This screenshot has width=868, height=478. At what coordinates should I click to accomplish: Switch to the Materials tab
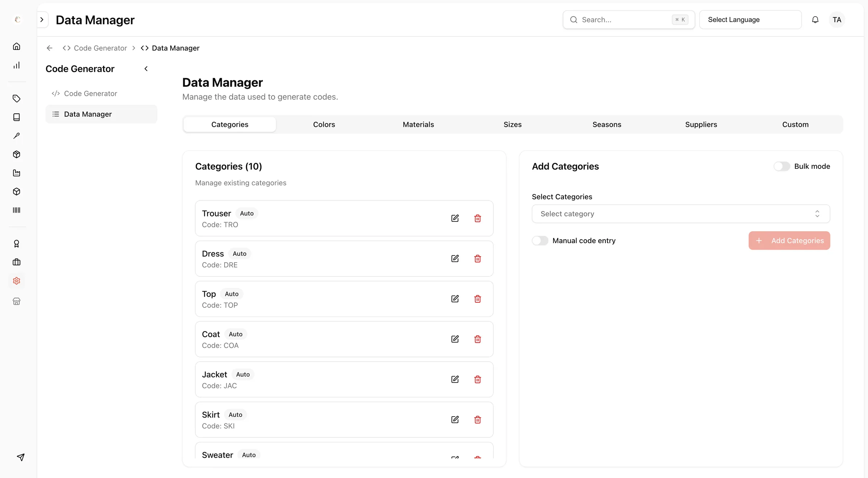coord(418,124)
